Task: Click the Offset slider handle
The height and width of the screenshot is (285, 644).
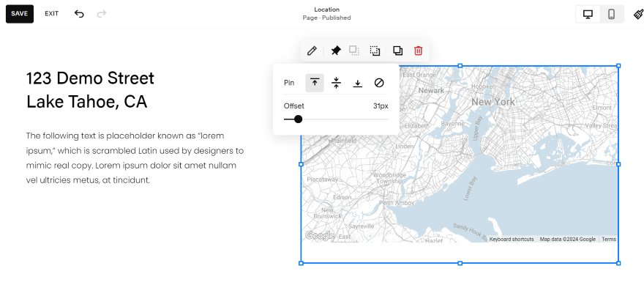Action: point(298,119)
